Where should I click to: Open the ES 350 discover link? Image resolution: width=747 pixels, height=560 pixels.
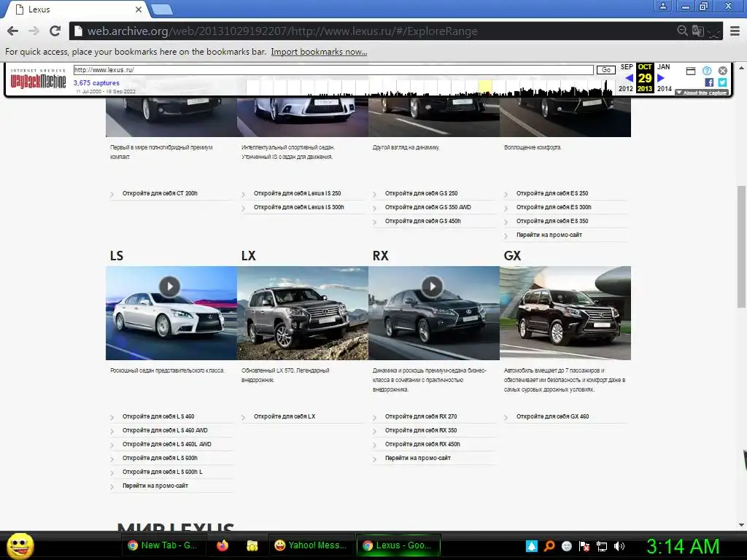pyautogui.click(x=552, y=221)
